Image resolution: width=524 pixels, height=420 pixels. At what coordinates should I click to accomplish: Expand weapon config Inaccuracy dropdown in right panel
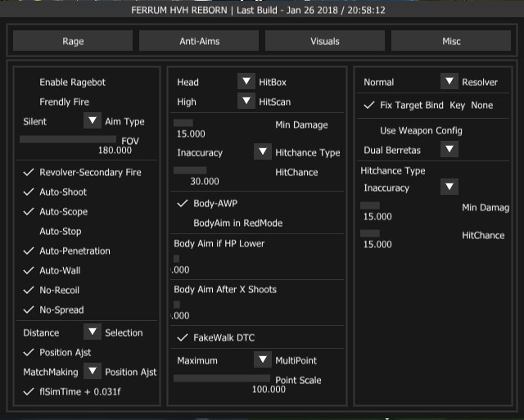coord(449,187)
